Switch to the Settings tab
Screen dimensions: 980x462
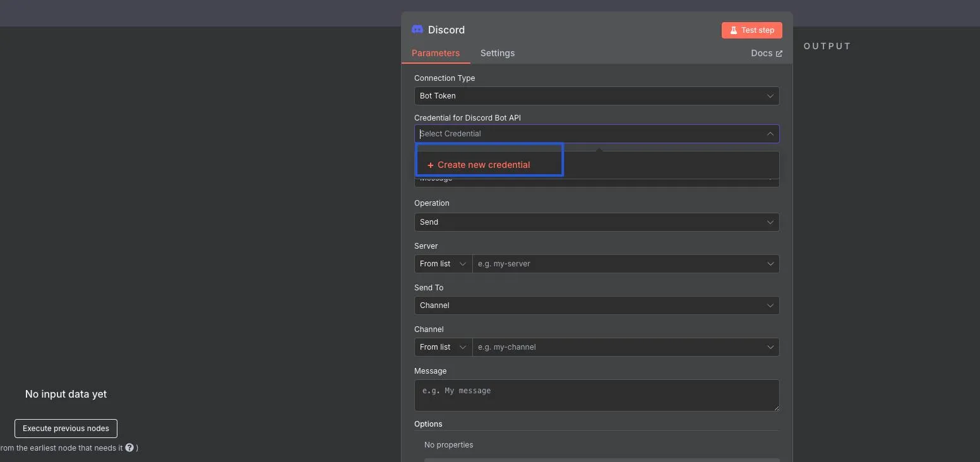point(498,53)
